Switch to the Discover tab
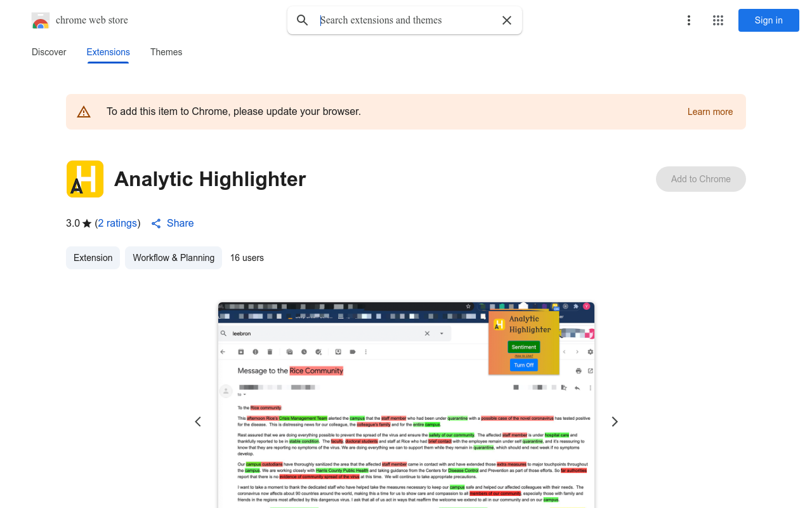This screenshot has width=812, height=508. point(49,52)
